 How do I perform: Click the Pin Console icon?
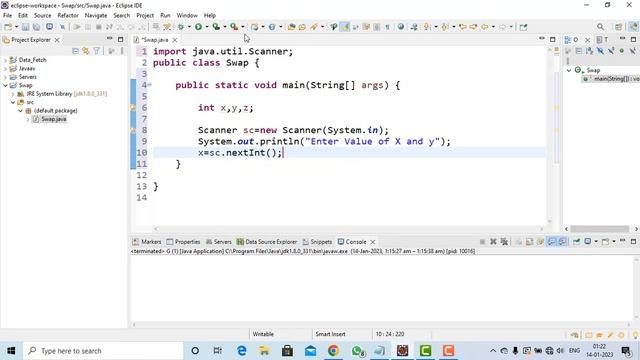click(x=576, y=242)
